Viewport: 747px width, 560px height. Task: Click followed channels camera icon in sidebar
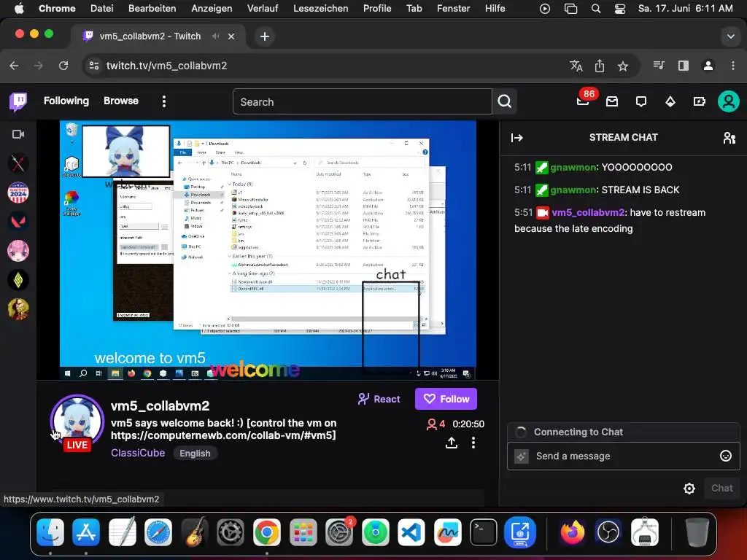pyautogui.click(x=18, y=134)
